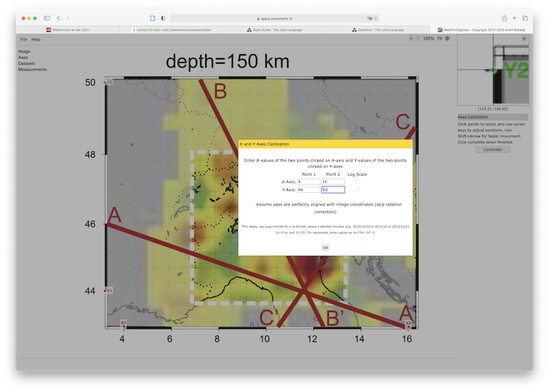Viewport: 549px width, 392px height.
Task: Open a new Safari tab with plus icon
Action: click(x=514, y=18)
